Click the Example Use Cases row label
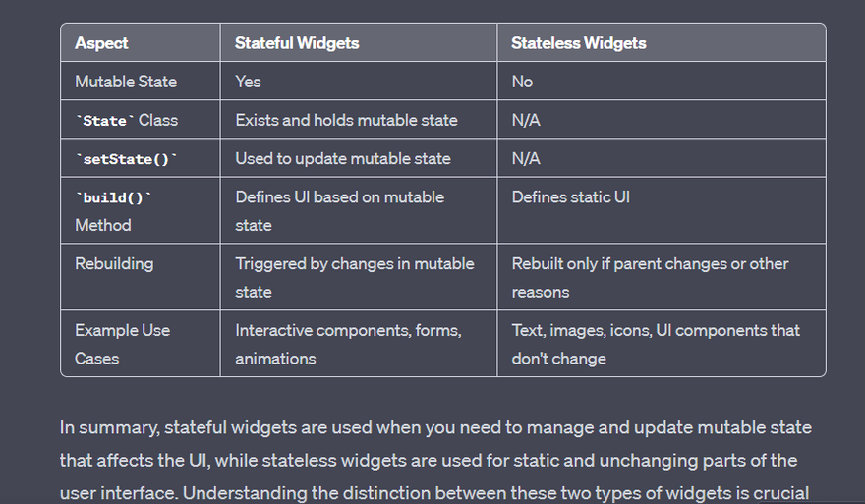The width and height of the screenshot is (865, 504). click(122, 344)
